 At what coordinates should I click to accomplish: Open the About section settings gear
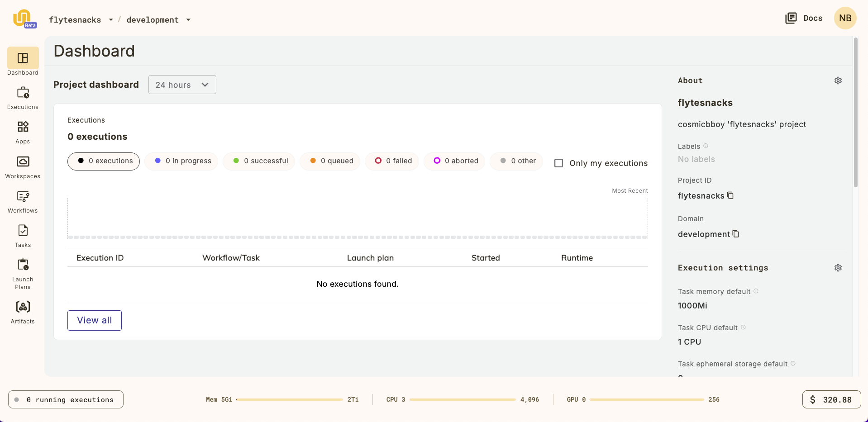(x=838, y=81)
